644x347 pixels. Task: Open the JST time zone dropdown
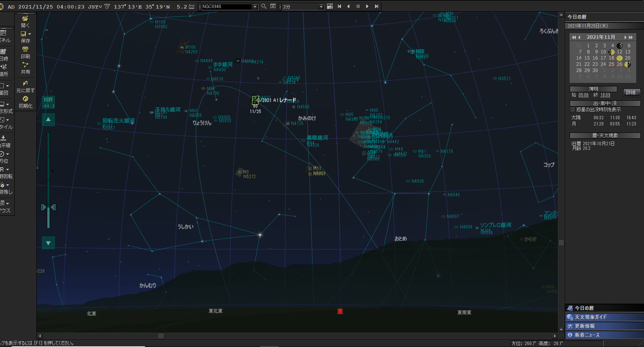tap(101, 6)
